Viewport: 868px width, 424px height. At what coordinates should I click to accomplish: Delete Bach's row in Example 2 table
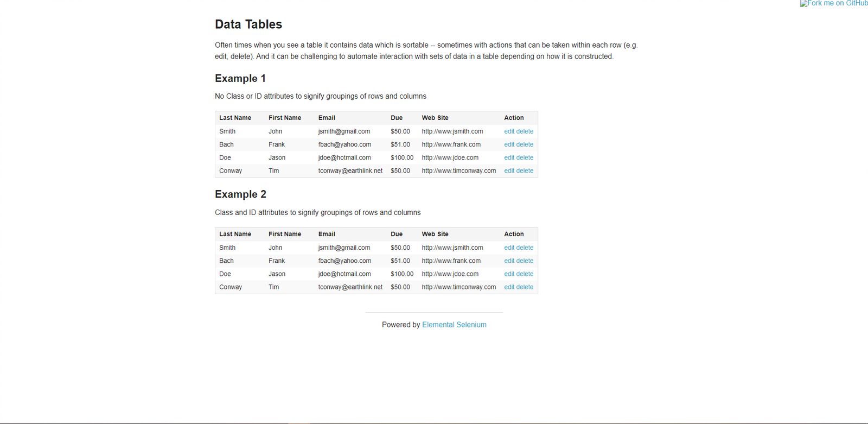[x=525, y=261]
